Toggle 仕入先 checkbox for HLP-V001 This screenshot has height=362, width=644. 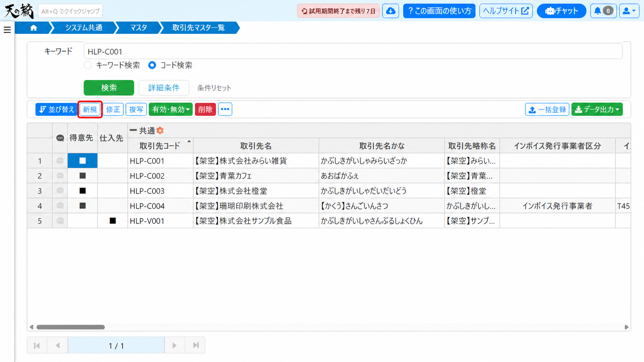[x=112, y=221]
